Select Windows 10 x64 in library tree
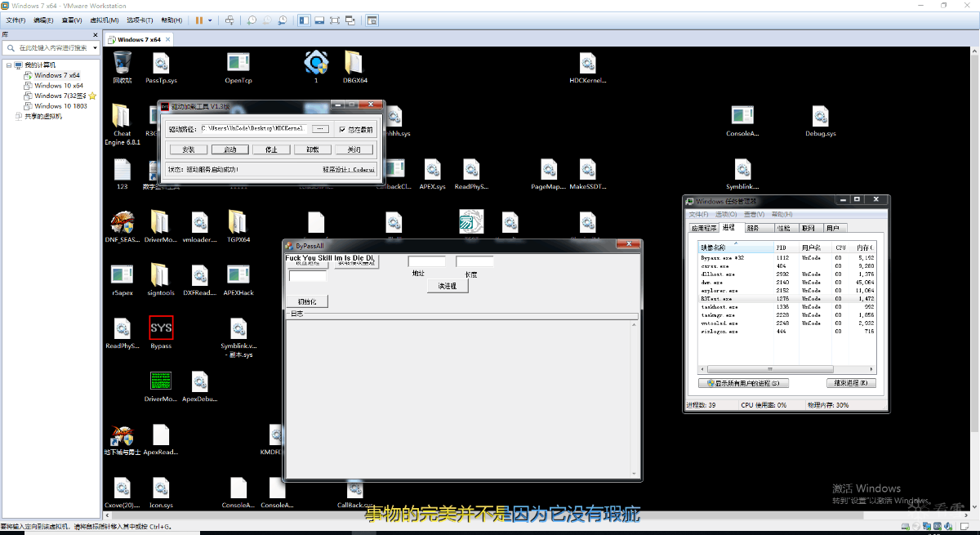Viewport: 980px width, 535px height. 58,85
